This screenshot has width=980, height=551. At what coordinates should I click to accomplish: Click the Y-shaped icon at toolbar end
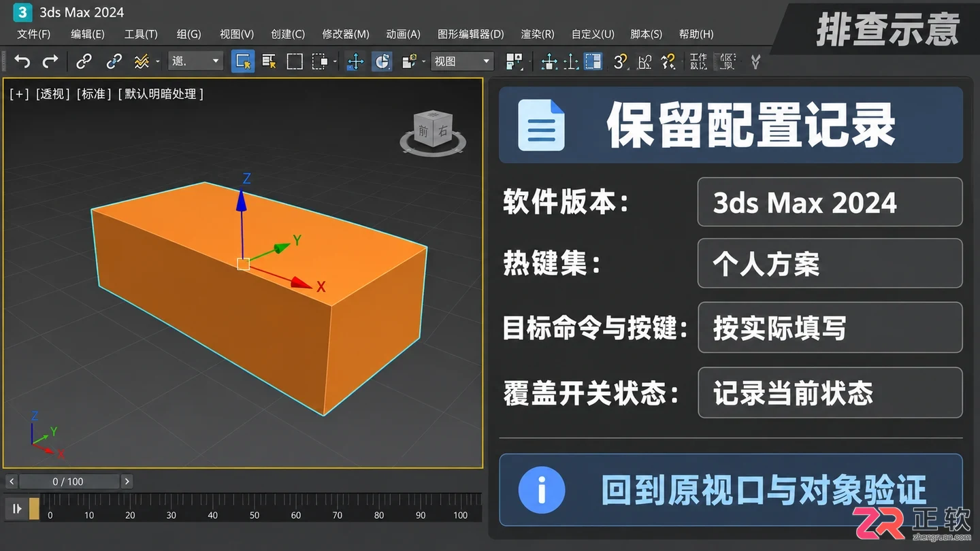click(755, 62)
